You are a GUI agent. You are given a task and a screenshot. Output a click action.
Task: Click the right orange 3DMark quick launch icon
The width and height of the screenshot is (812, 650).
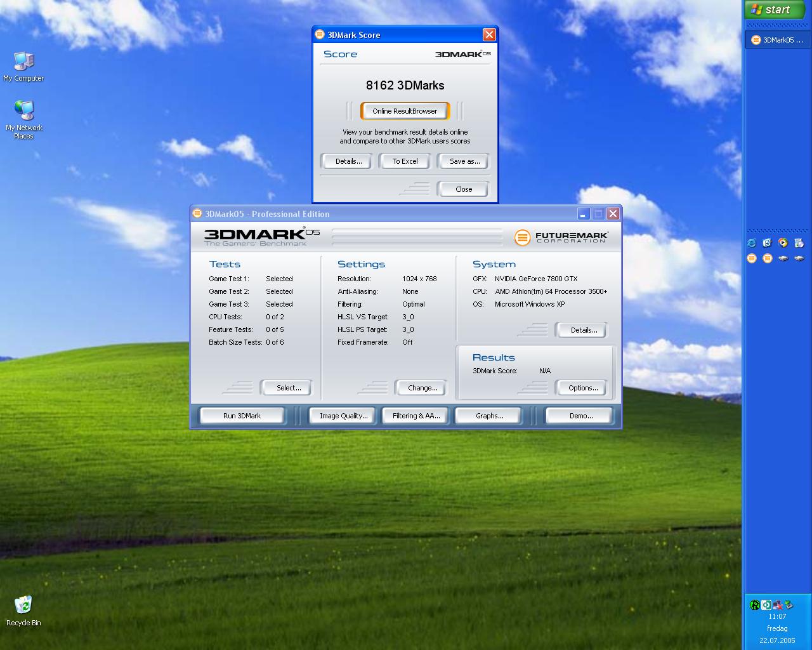[768, 258]
